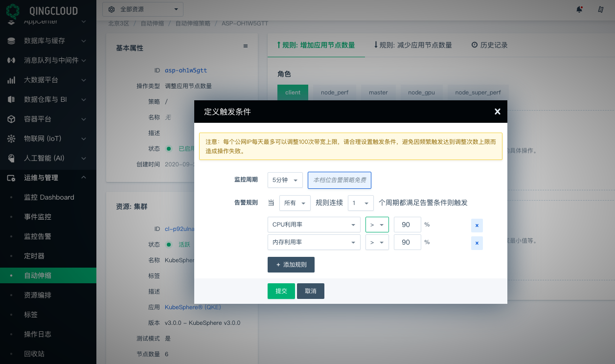Close the 定义触发条件 dialog
615x364 pixels.
click(497, 112)
